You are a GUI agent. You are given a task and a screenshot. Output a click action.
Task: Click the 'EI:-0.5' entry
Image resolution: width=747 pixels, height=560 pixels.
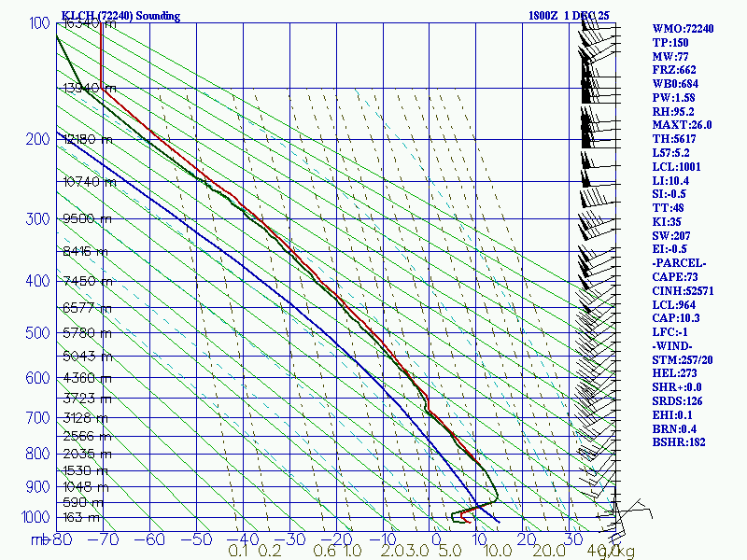click(669, 249)
